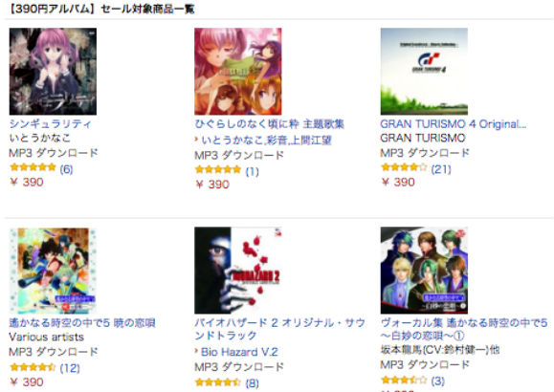
Task: Open GRAN TURISMO 4 Original title link
Action: tap(454, 124)
